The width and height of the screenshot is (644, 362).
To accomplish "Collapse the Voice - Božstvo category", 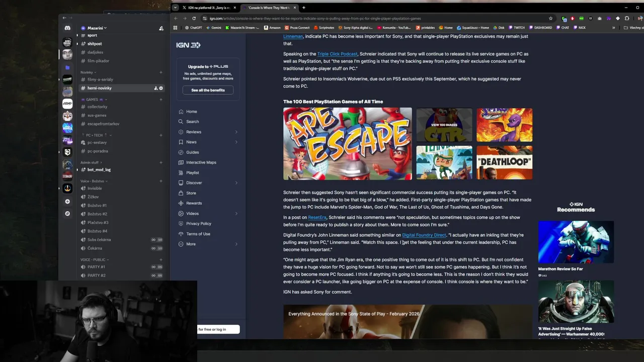I will pyautogui.click(x=94, y=181).
